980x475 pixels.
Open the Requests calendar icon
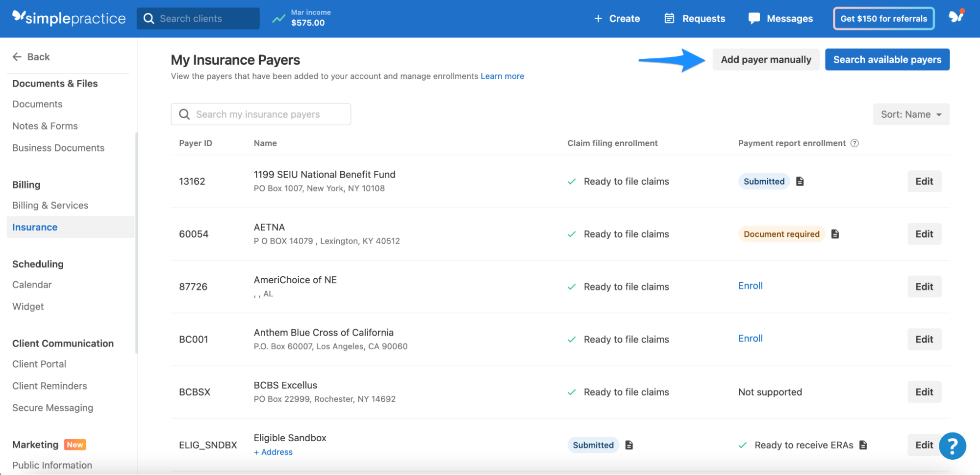point(669,18)
